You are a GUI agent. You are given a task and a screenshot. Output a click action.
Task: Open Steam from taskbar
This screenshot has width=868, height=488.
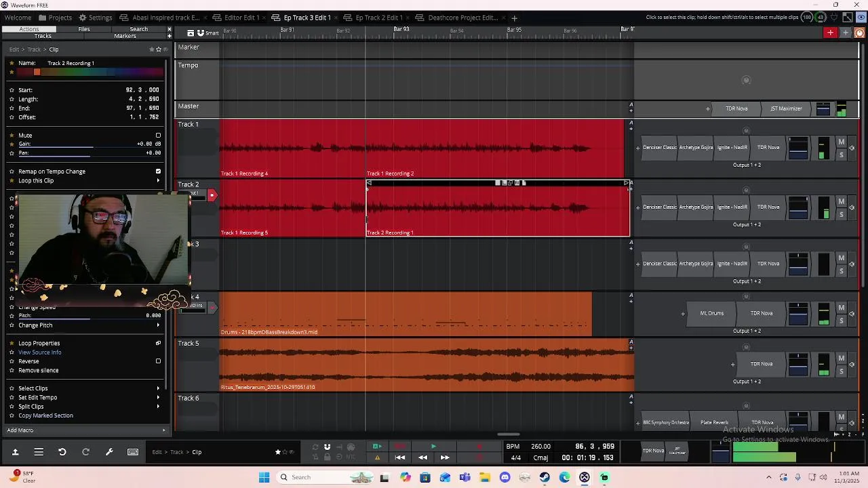point(545,477)
